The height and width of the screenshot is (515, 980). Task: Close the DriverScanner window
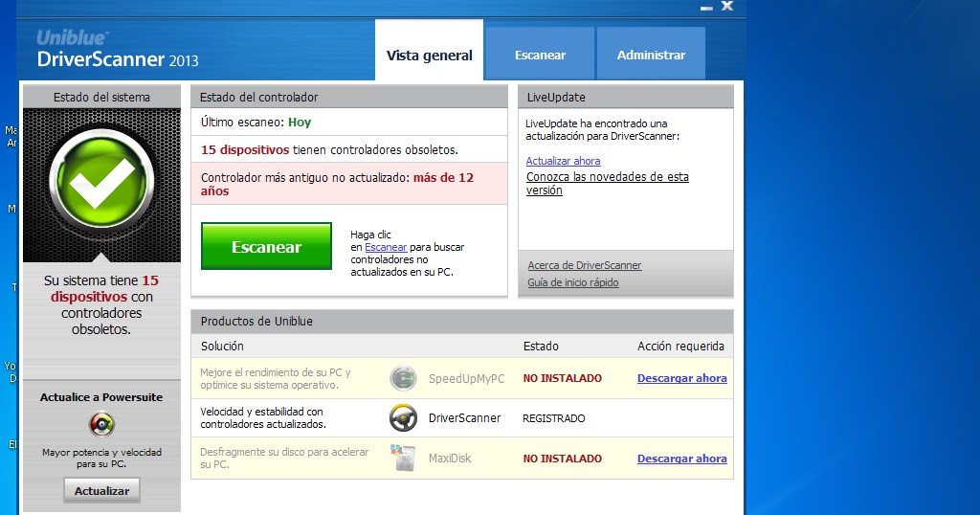coord(727,6)
